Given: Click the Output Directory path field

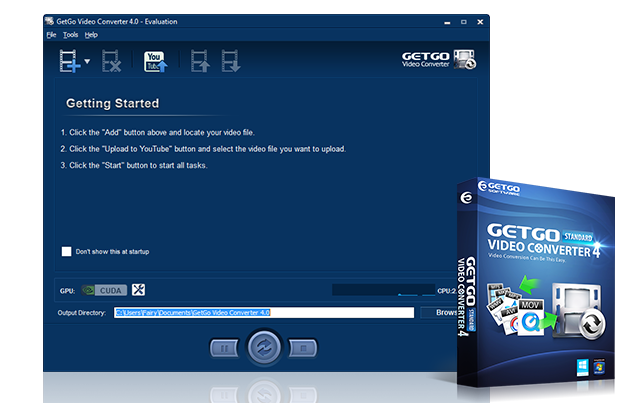Looking at the screenshot, I should (x=264, y=313).
